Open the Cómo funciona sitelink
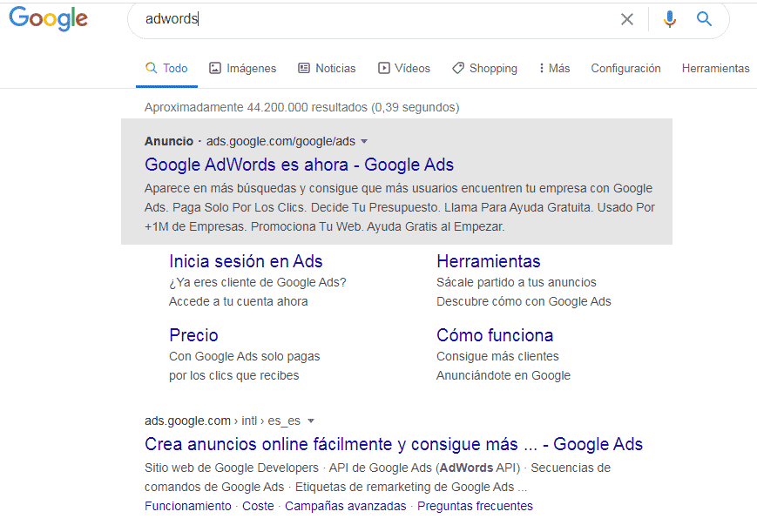Image resolution: width=757 pixels, height=532 pixels. pyautogui.click(x=495, y=335)
